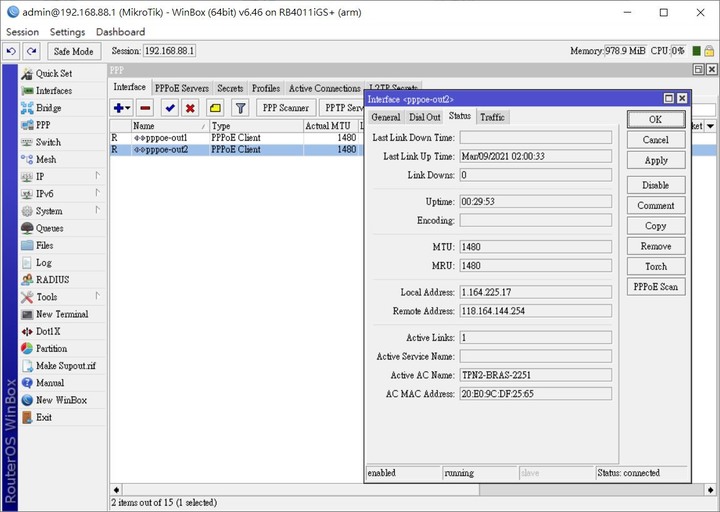Click the Session address field
This screenshot has width=720, height=512.
(169, 51)
